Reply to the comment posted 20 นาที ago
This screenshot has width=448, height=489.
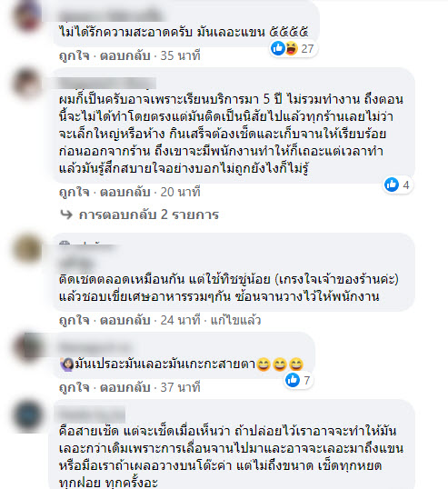125,192
